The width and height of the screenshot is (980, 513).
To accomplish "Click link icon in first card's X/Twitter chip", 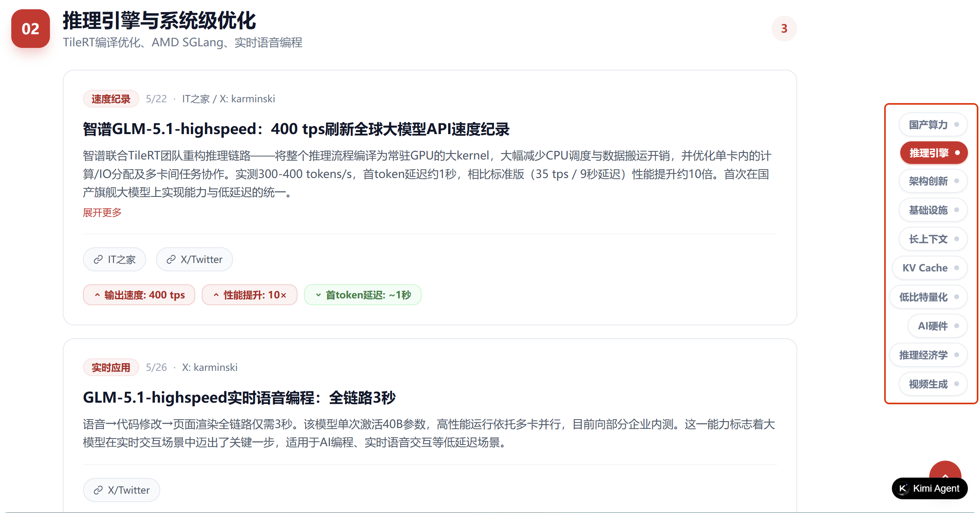I will coord(171,260).
